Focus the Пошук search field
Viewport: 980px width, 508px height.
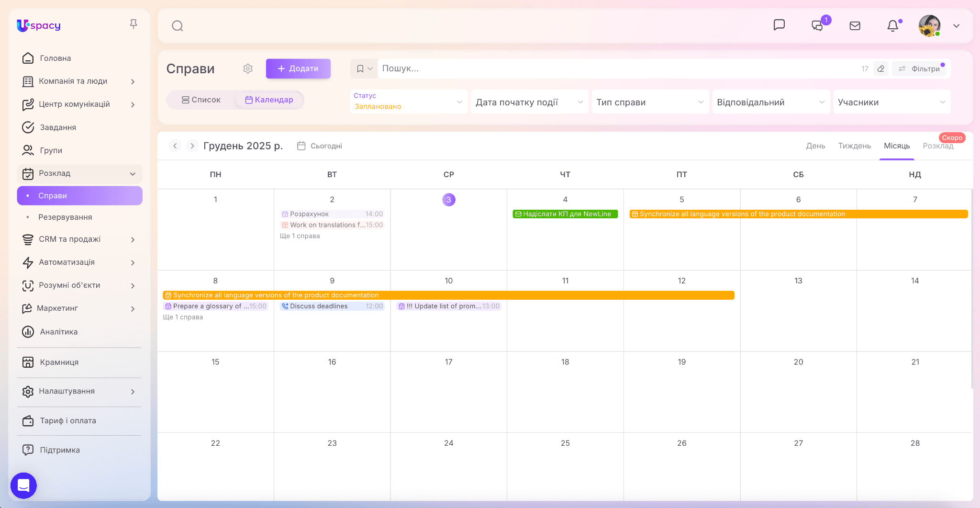point(617,68)
